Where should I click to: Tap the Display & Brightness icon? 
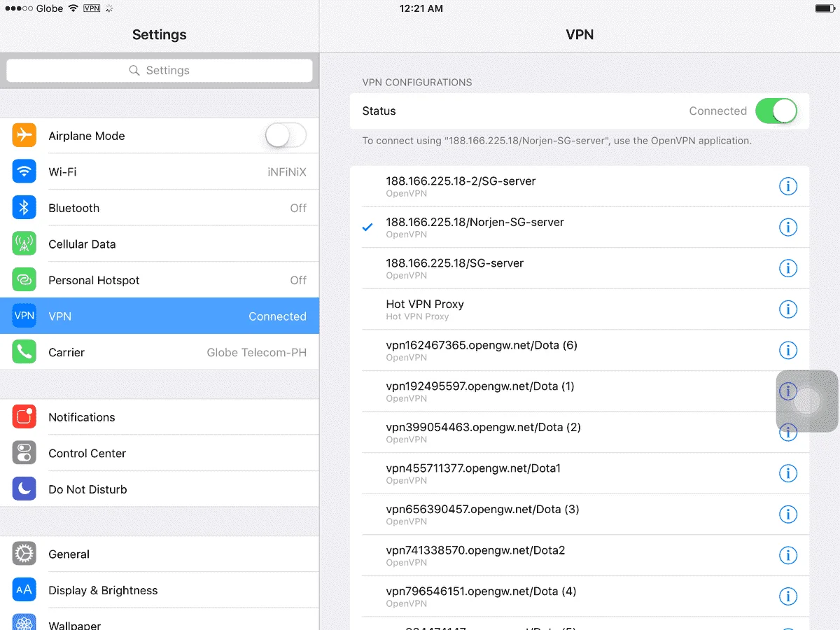click(24, 590)
